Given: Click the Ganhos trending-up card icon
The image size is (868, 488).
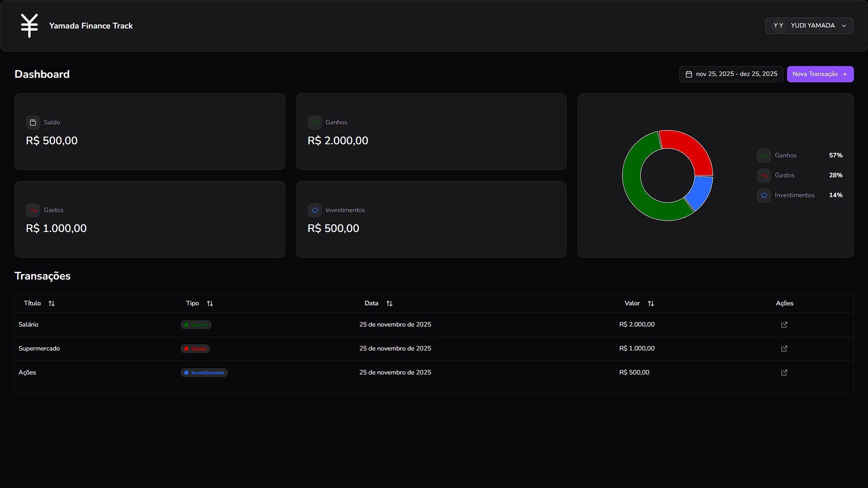Looking at the screenshot, I should (x=315, y=123).
